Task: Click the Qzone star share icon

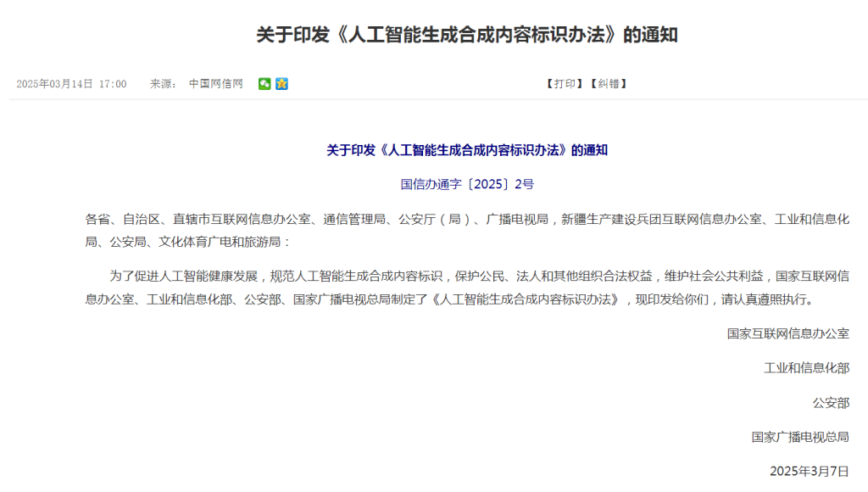Action: 281,84
